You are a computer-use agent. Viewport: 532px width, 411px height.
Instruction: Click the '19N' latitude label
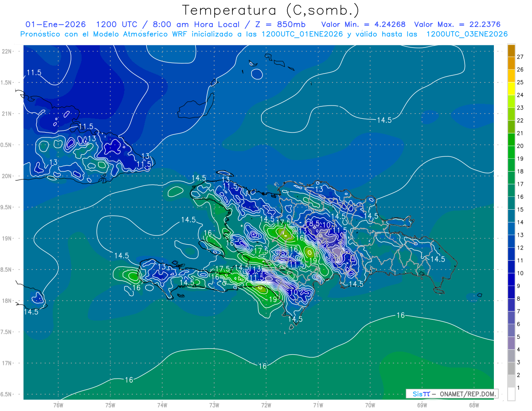tap(8, 239)
